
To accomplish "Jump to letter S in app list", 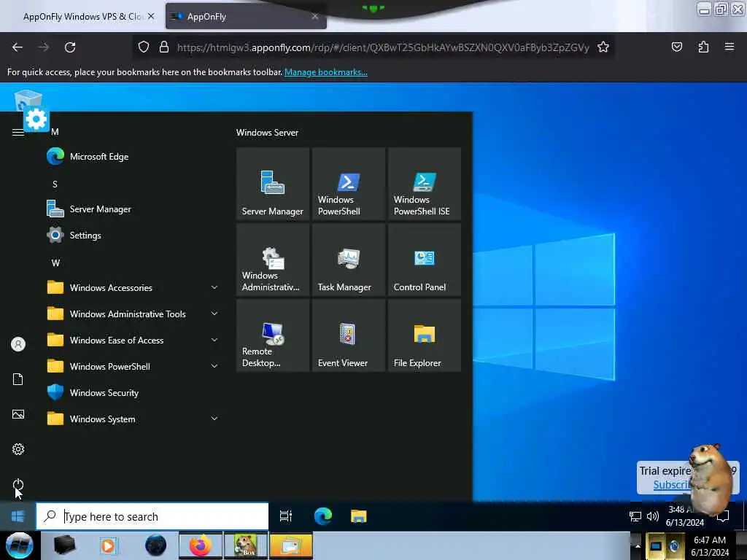I will 55,184.
